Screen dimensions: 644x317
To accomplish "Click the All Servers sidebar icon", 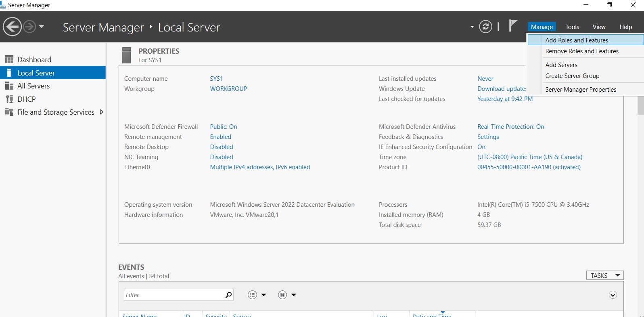I will coord(9,86).
